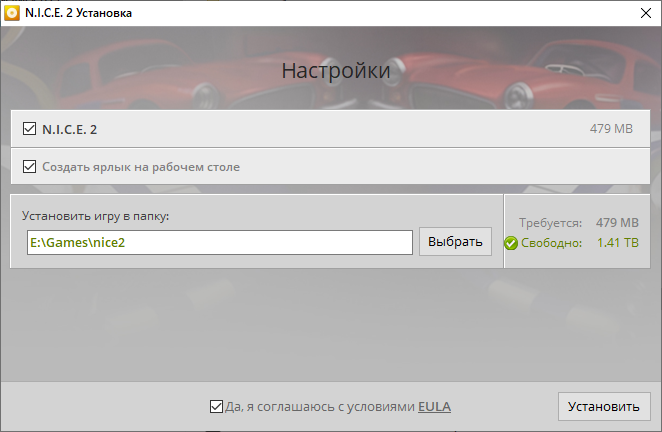Click the green checkmark free space icon

tap(511, 243)
